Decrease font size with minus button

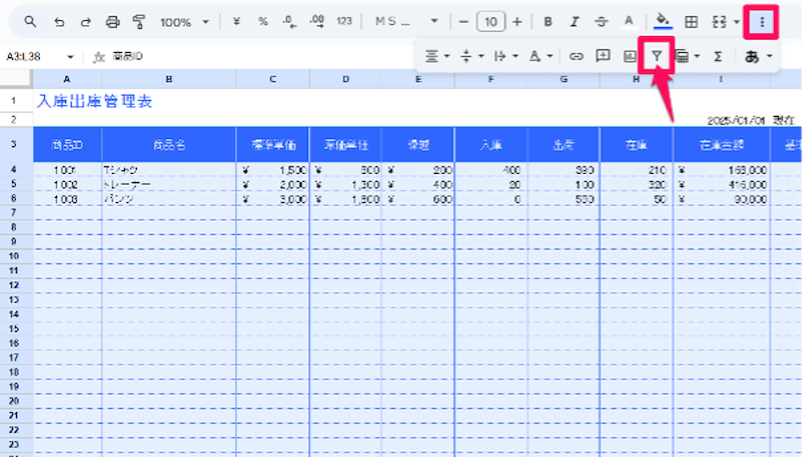pyautogui.click(x=464, y=22)
